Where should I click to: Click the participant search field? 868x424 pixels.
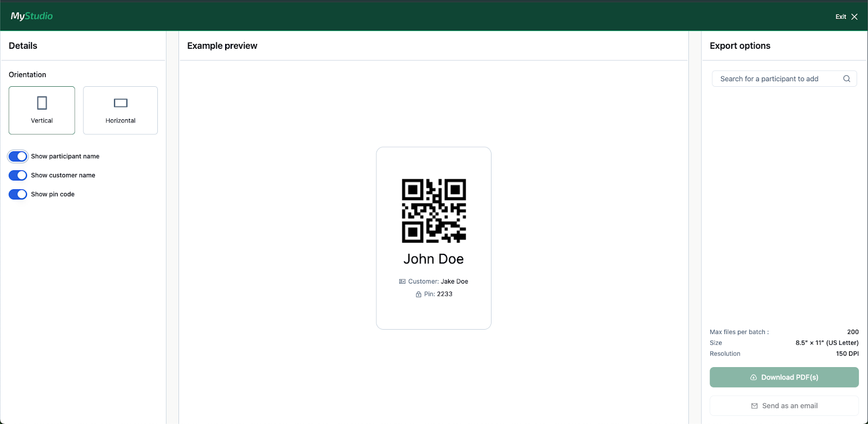784,79
